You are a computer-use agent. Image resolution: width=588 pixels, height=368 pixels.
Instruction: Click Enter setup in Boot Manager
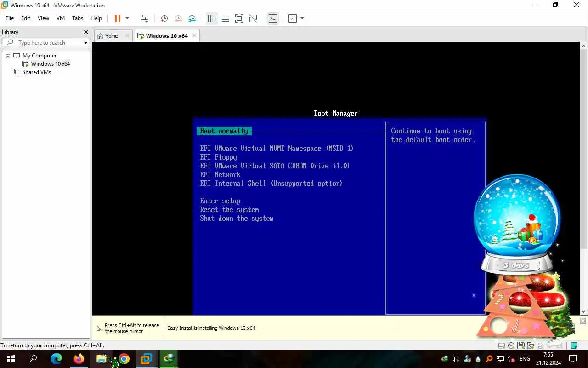(x=220, y=201)
